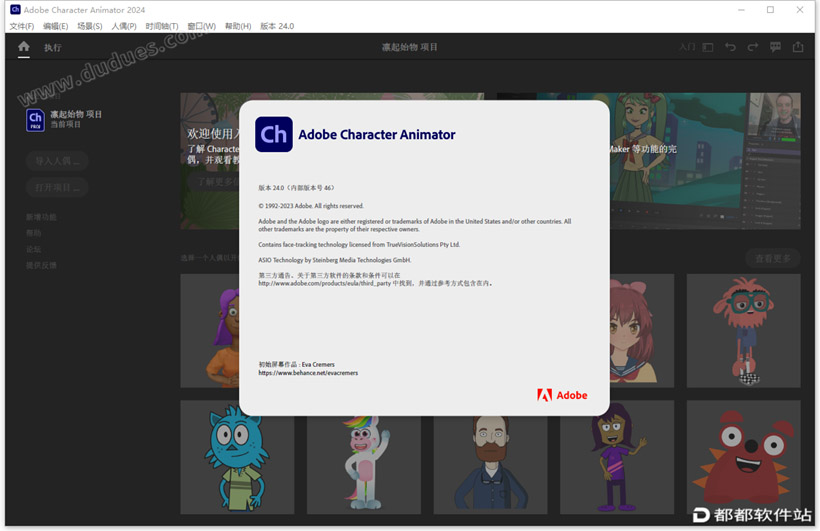Toggle the workspace panel layout icon
Image resolution: width=820 pixels, height=531 pixels.
[x=708, y=48]
